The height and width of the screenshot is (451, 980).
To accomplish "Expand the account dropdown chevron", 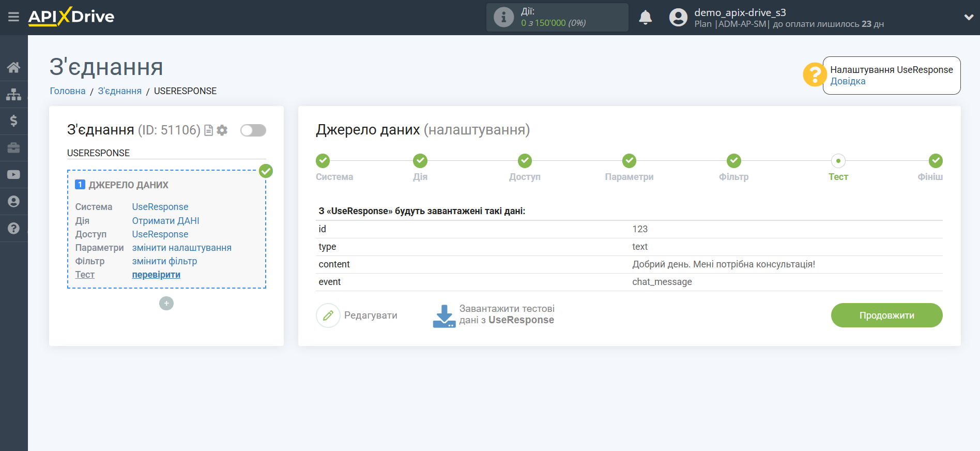I will pyautogui.click(x=969, y=17).
